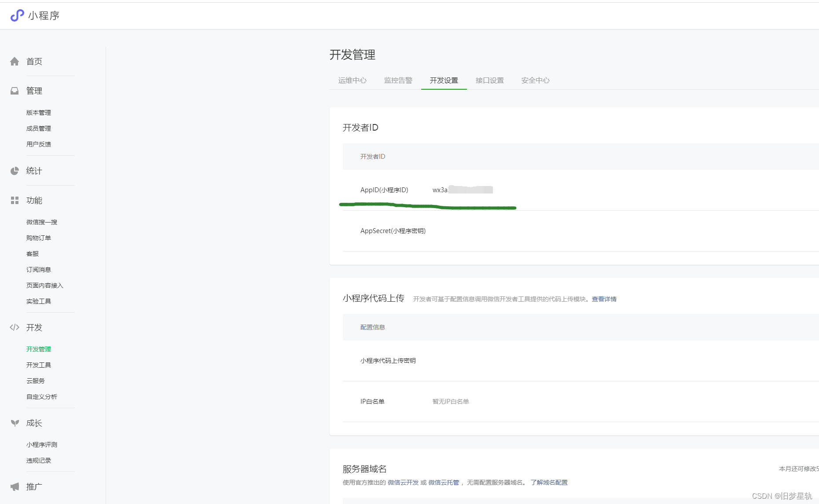
Task: Click the inbox icon beside 管理
Action: (x=15, y=91)
